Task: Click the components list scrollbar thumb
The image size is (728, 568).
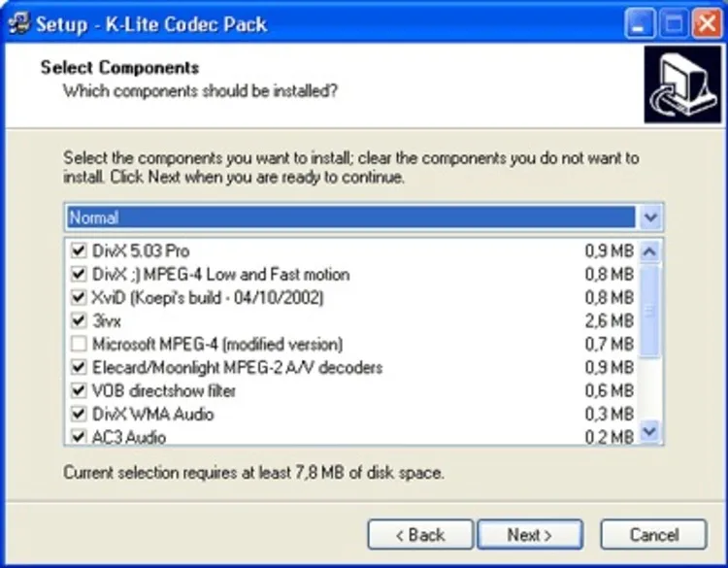Action: (649, 311)
